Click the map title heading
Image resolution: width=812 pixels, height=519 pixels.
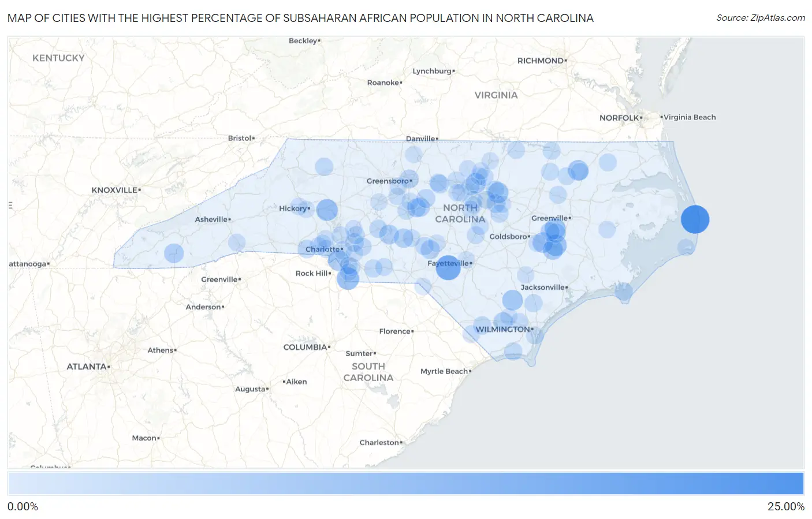[x=300, y=18]
